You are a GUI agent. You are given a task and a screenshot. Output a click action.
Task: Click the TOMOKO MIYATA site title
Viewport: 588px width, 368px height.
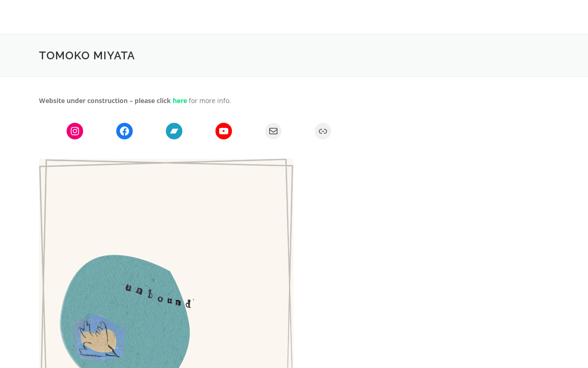[87, 56]
